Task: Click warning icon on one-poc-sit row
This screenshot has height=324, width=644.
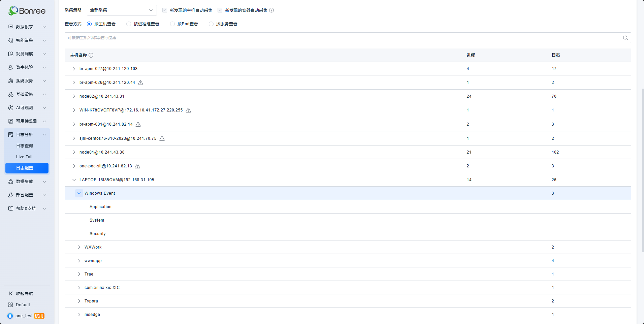Action: coord(137,166)
